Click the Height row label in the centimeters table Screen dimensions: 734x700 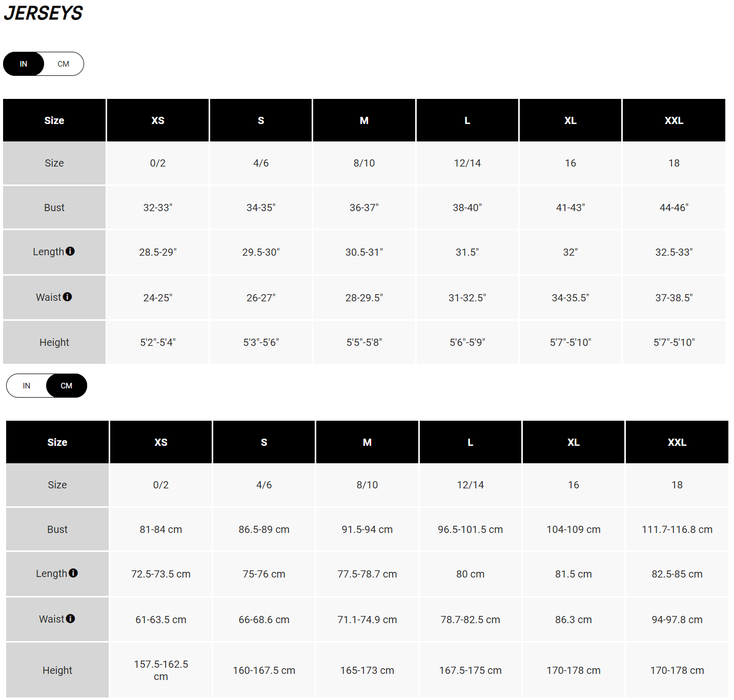(57, 670)
